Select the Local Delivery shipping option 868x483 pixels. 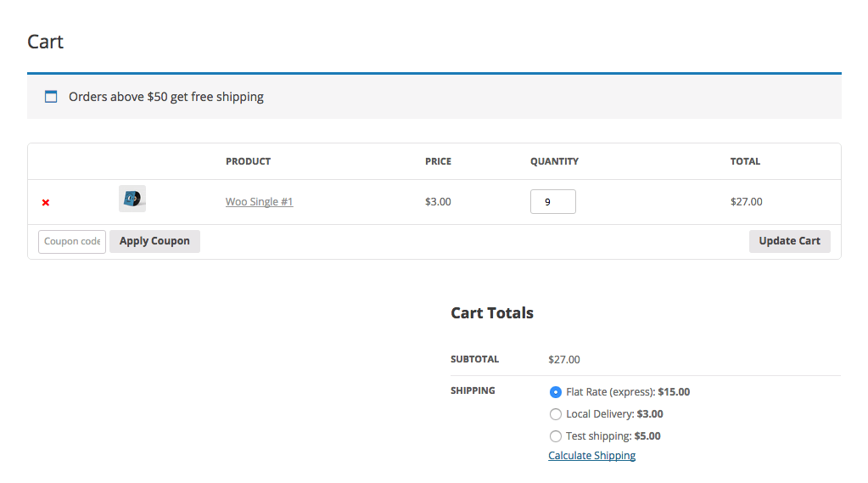point(556,414)
